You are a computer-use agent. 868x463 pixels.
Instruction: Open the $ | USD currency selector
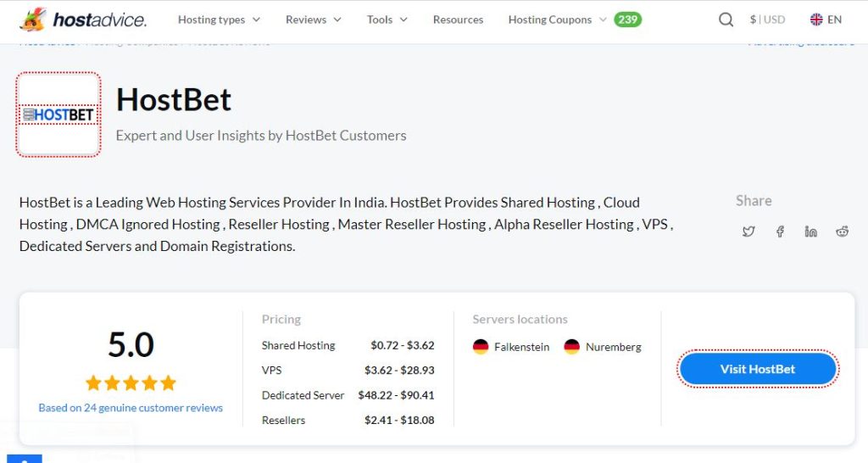coord(767,20)
